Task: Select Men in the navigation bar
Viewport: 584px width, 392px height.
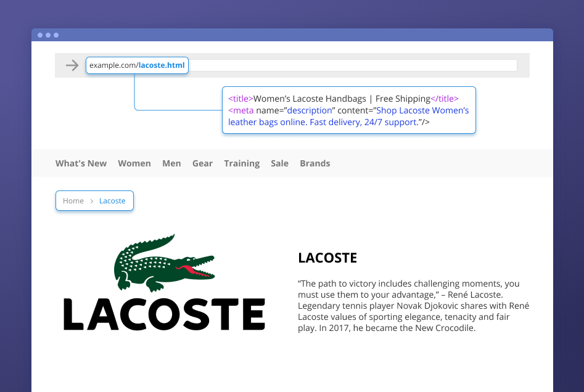Action: pos(171,163)
